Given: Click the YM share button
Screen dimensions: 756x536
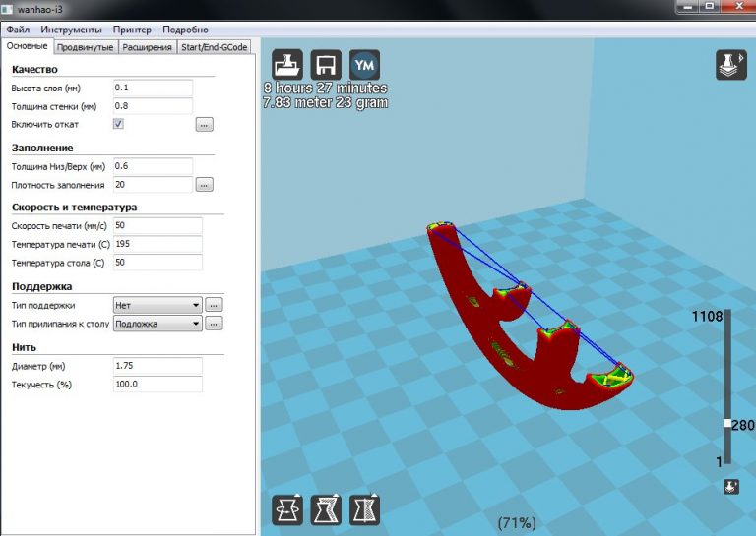Looking at the screenshot, I should (x=365, y=65).
